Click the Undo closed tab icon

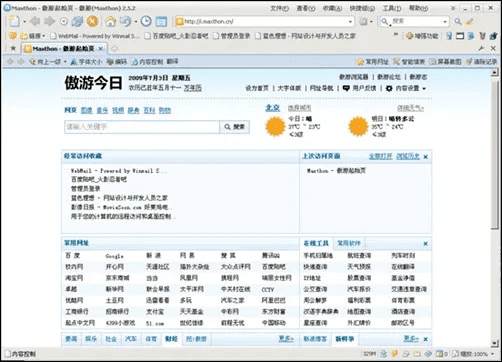coord(125,22)
